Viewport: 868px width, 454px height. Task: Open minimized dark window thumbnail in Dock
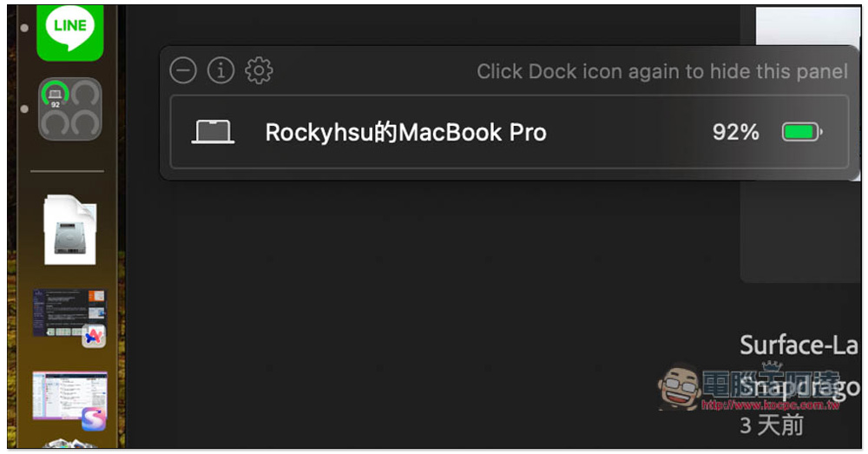(69, 314)
